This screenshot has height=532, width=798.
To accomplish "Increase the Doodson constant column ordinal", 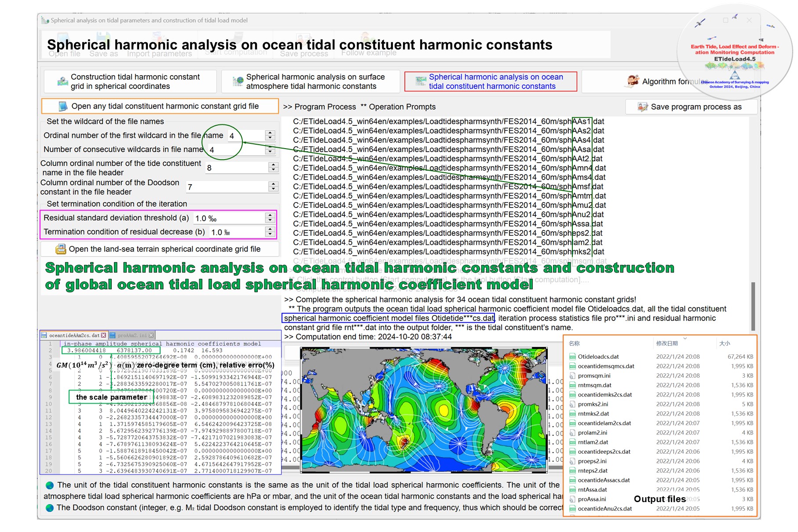I will click(273, 184).
